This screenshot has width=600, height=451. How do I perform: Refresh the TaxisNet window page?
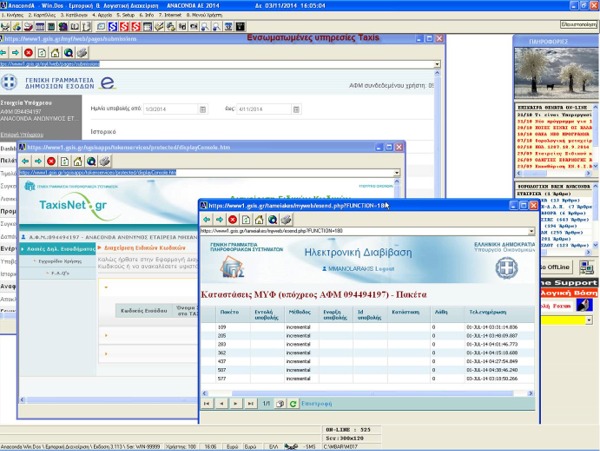click(64, 161)
